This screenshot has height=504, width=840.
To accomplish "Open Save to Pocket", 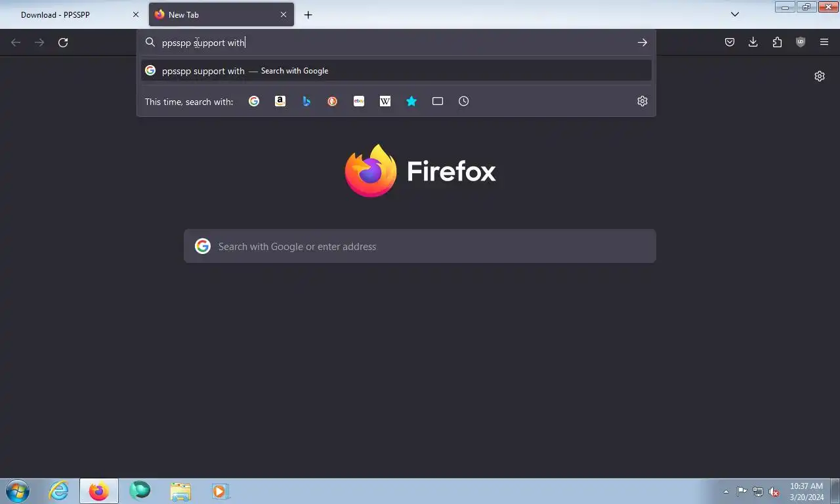I will pos(730,43).
